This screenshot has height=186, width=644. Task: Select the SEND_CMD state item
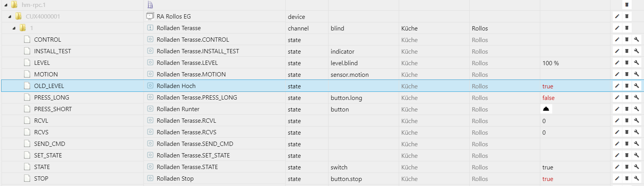[x=49, y=144]
